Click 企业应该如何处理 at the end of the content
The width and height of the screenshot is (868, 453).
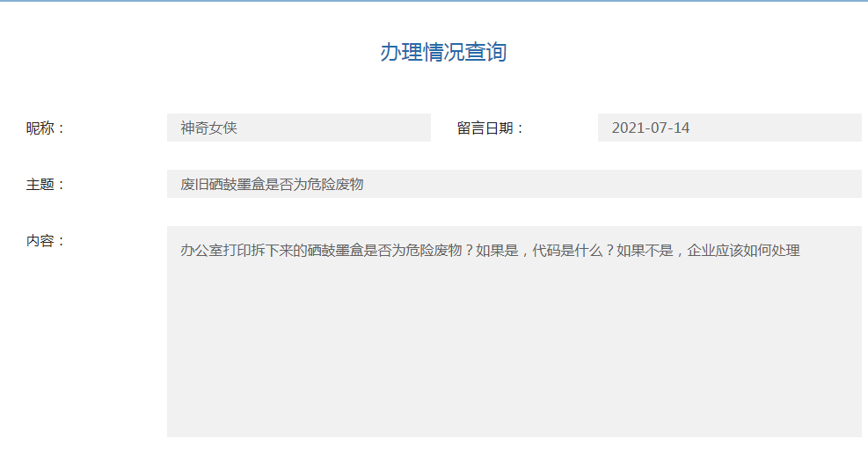[744, 251]
